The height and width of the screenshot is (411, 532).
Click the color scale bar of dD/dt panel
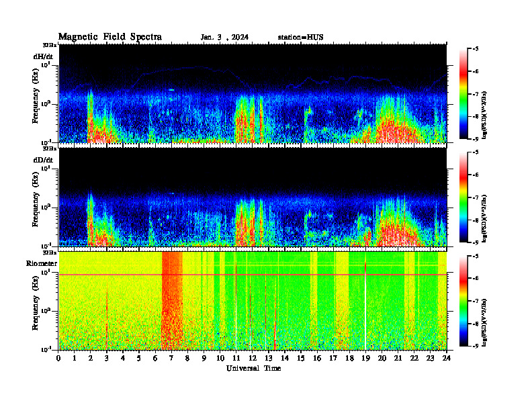pyautogui.click(x=463, y=197)
